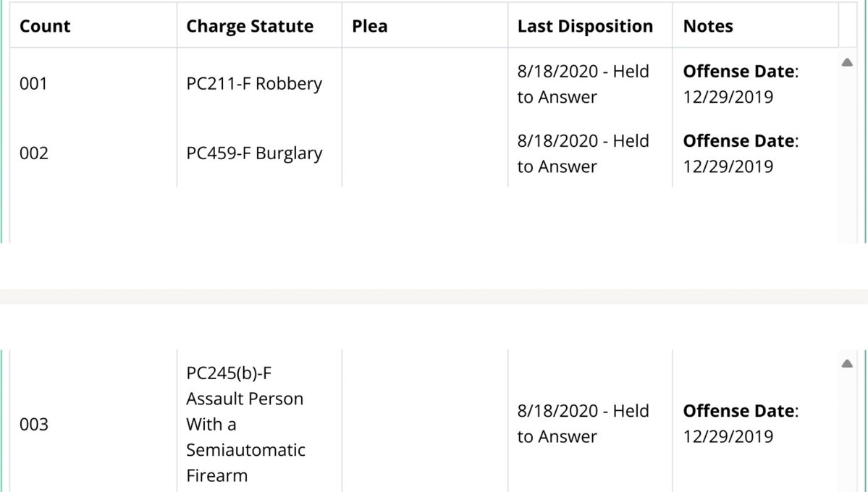This screenshot has width=868, height=492.
Task: Click the Burglary row's Held to Answer disposition
Action: click(x=583, y=153)
